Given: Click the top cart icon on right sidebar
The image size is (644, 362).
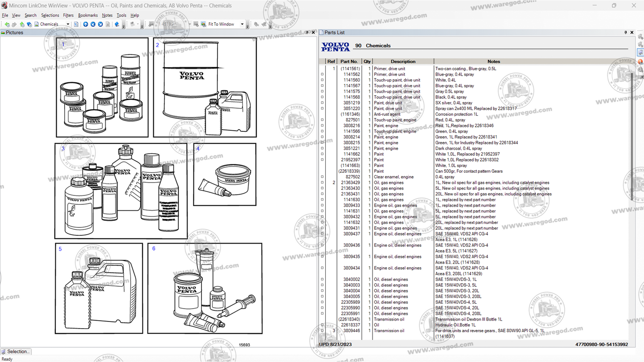Looking at the screenshot, I should click(640, 37).
